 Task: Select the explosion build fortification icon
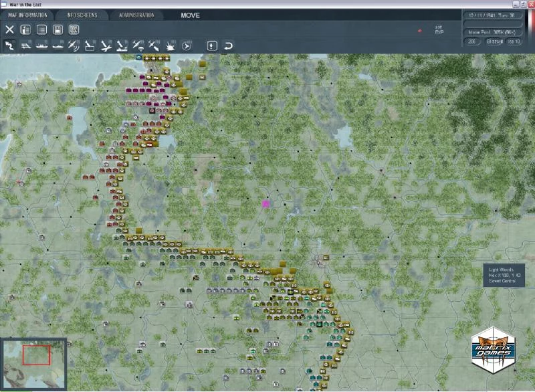tap(170, 45)
